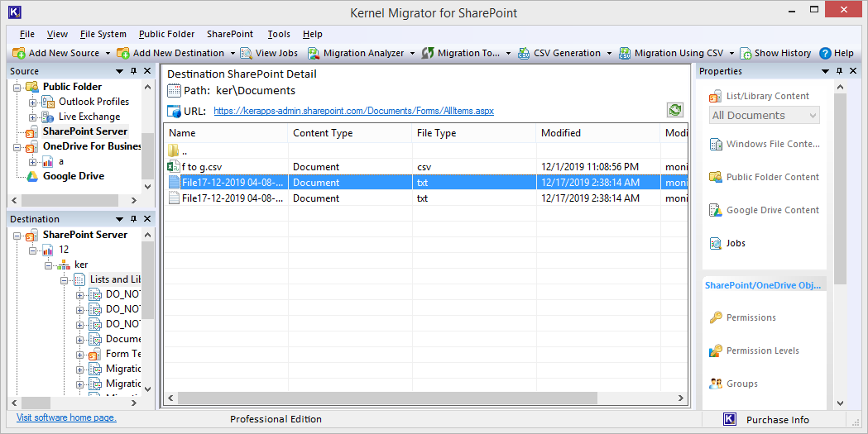Open the Source panel options dropdown arrow
Image resolution: width=868 pixels, height=434 pixels.
119,71
